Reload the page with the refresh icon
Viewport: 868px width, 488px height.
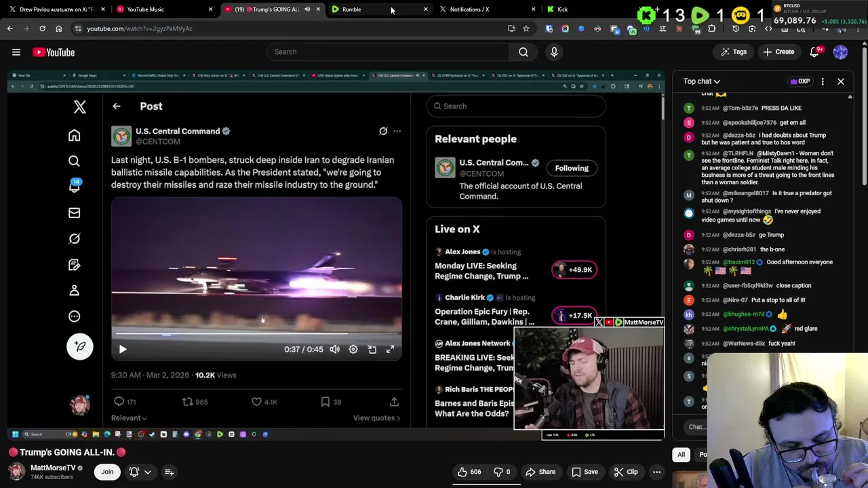[42, 28]
